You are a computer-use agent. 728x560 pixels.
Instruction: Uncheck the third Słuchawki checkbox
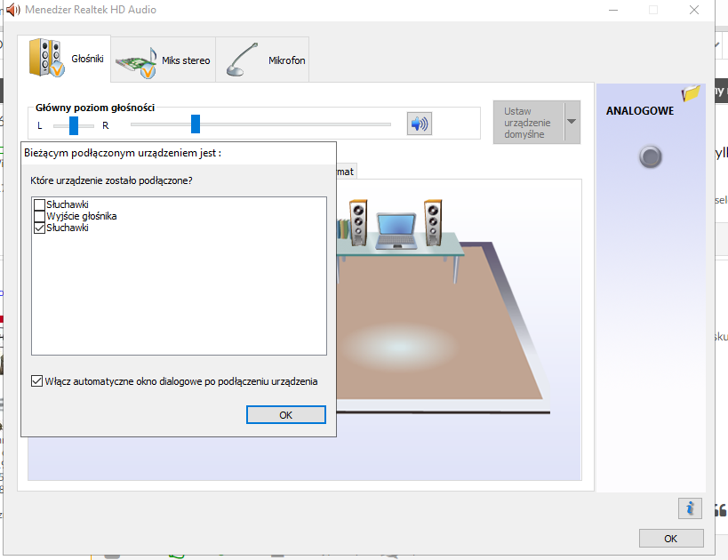click(x=39, y=228)
